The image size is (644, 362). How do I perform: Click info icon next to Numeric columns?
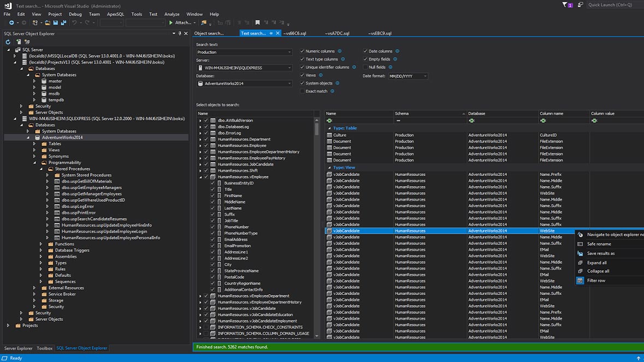tap(340, 51)
